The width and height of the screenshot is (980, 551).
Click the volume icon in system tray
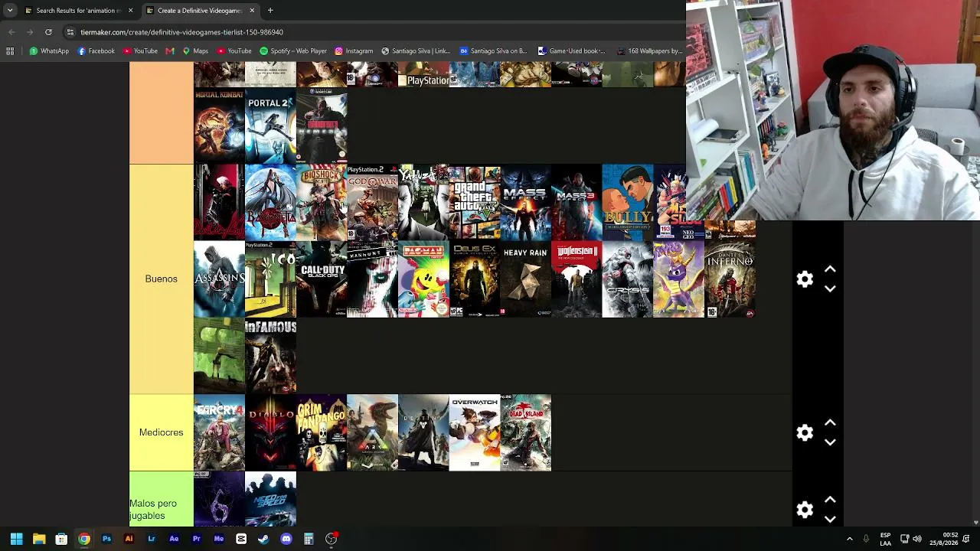pos(917,539)
